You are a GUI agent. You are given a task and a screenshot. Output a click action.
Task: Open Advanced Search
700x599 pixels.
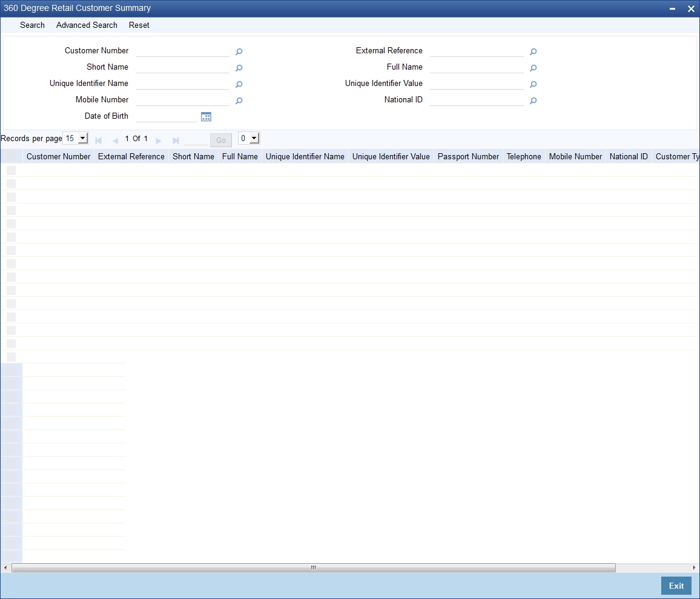coord(87,25)
